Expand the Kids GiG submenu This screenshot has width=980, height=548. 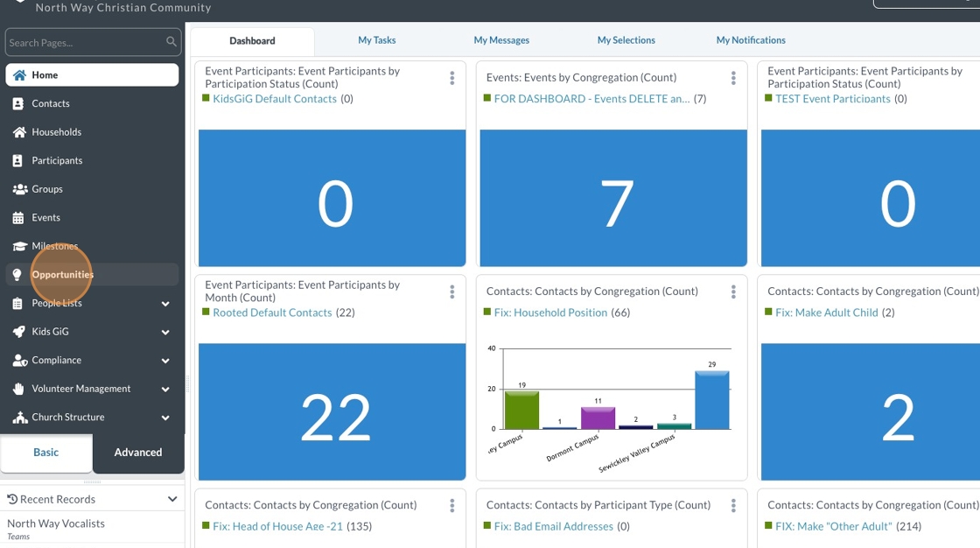165,332
